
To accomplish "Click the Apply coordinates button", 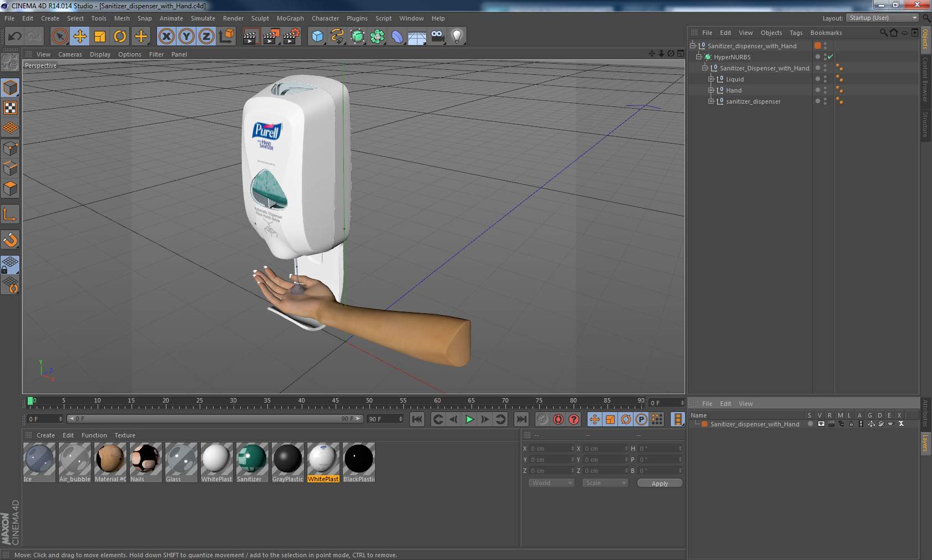I will [660, 483].
